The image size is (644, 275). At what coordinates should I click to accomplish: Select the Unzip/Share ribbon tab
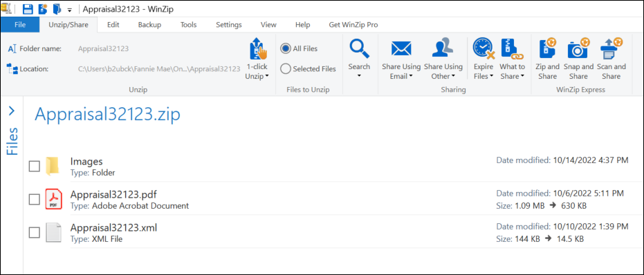(x=68, y=25)
